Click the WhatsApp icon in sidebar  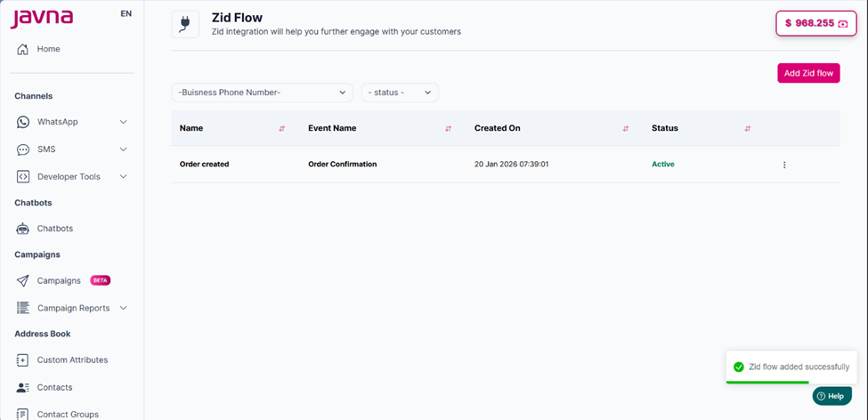[x=23, y=122]
